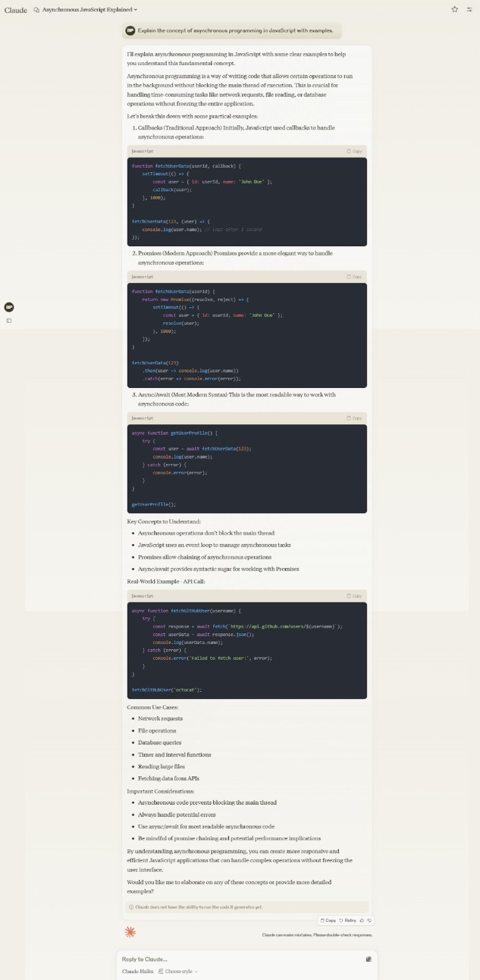480x980 pixels.
Task: Copy the entire Claude response
Action: tap(328, 920)
